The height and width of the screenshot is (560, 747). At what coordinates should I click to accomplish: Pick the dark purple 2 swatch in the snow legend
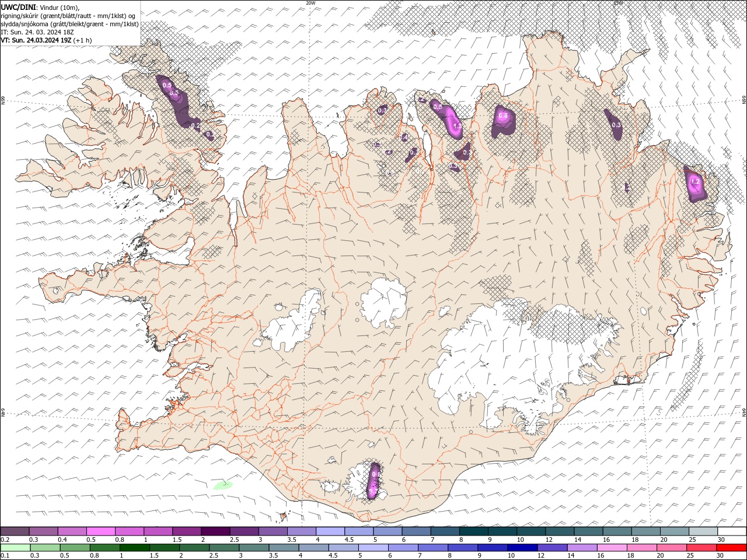tap(215, 531)
